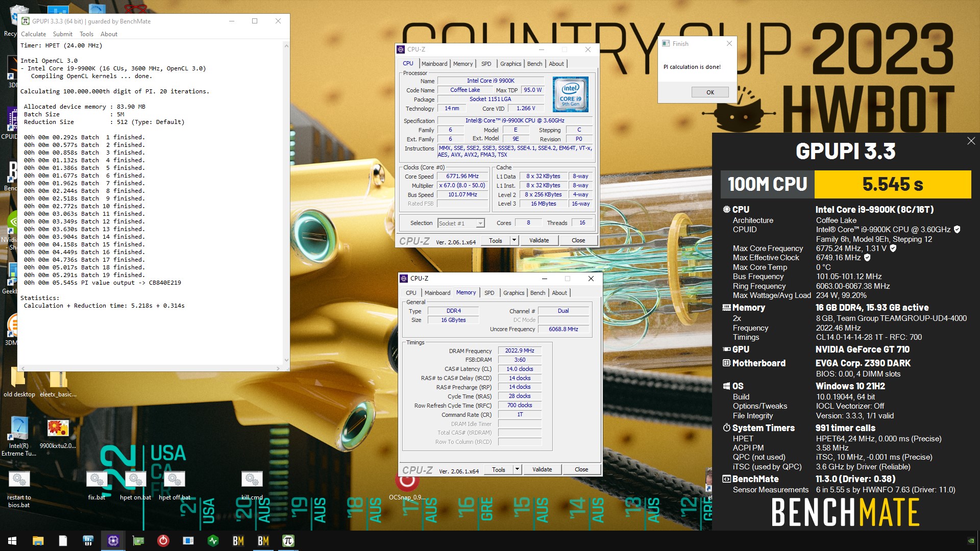Viewport: 980px width, 551px height.
Task: Launch Intel(R) Extreme Tuning desktop icon
Action: click(x=19, y=435)
